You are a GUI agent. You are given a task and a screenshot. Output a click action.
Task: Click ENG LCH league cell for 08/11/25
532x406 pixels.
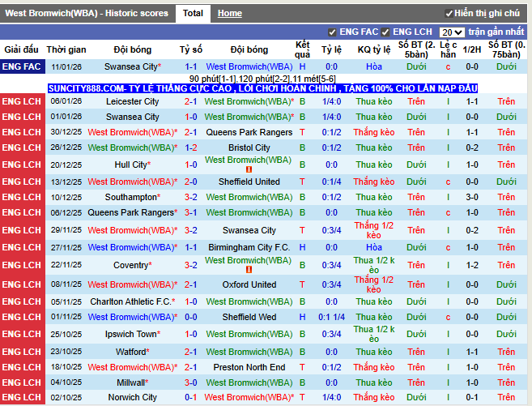(23, 284)
